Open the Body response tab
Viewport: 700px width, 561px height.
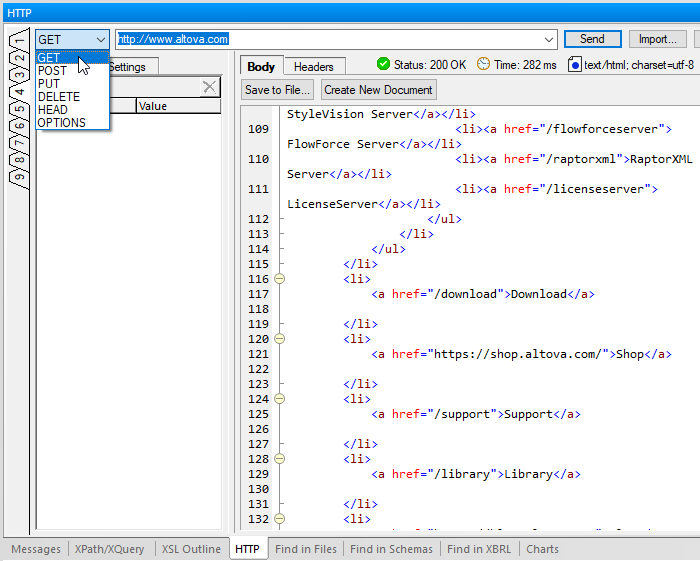tap(261, 67)
